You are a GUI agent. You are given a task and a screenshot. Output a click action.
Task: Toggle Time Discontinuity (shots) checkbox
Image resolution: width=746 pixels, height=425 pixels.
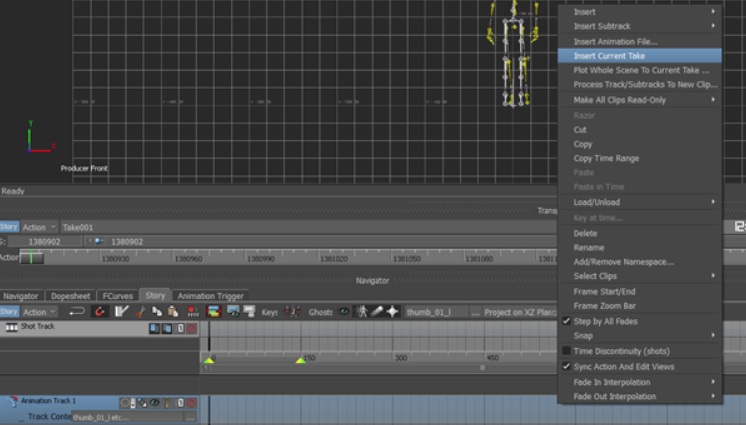(x=566, y=351)
